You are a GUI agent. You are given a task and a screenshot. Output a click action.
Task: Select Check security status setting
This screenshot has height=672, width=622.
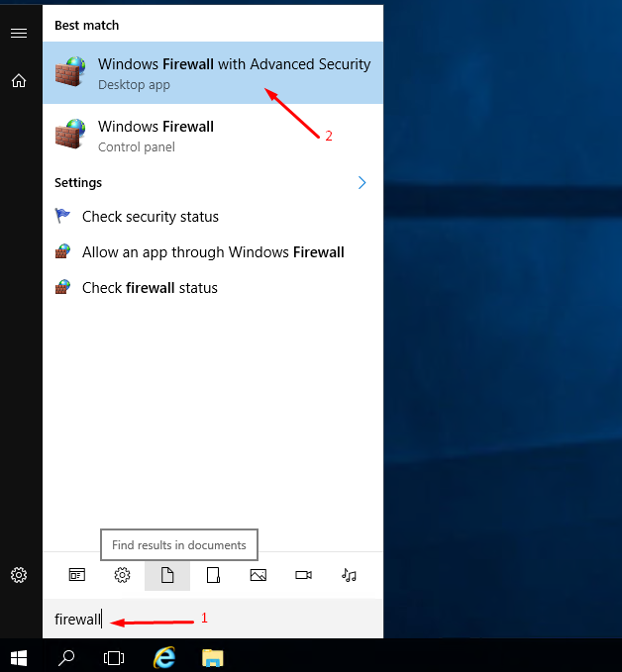[x=213, y=217]
